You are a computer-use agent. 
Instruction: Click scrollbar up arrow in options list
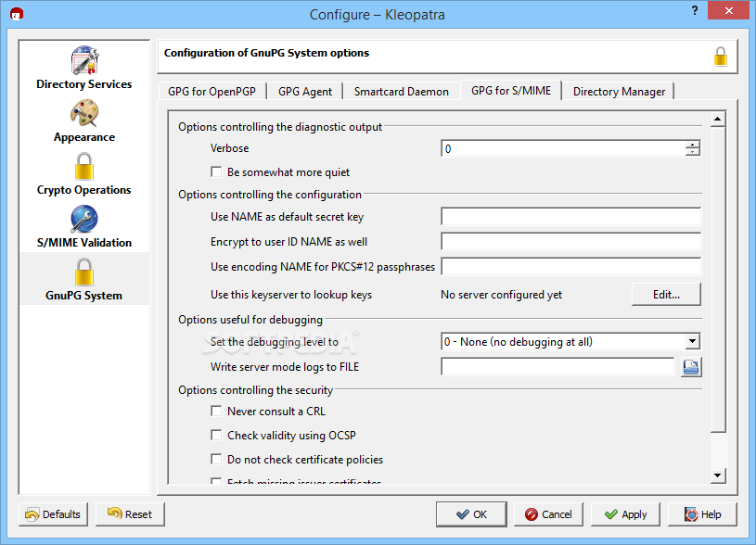click(x=717, y=119)
